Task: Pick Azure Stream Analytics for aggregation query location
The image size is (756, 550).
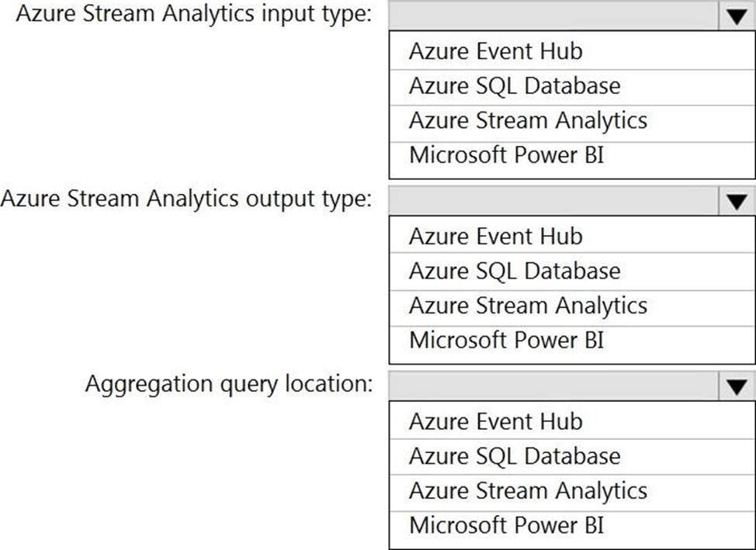Action: tap(528, 490)
